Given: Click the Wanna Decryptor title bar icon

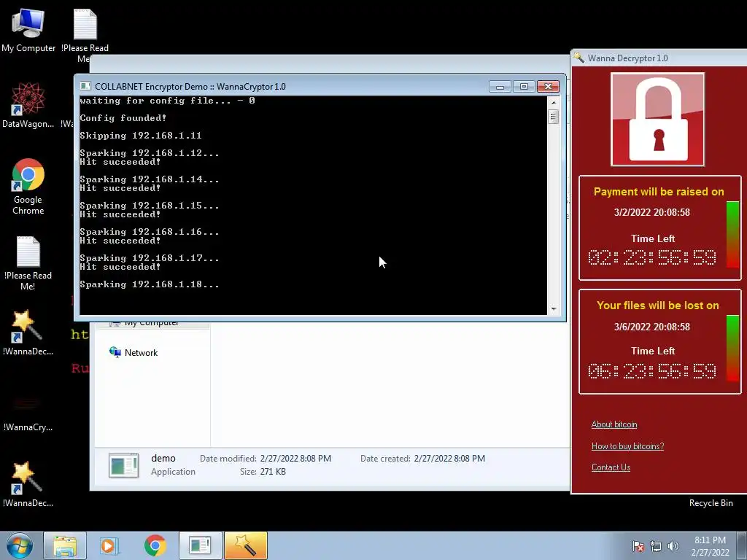Looking at the screenshot, I should 578,58.
